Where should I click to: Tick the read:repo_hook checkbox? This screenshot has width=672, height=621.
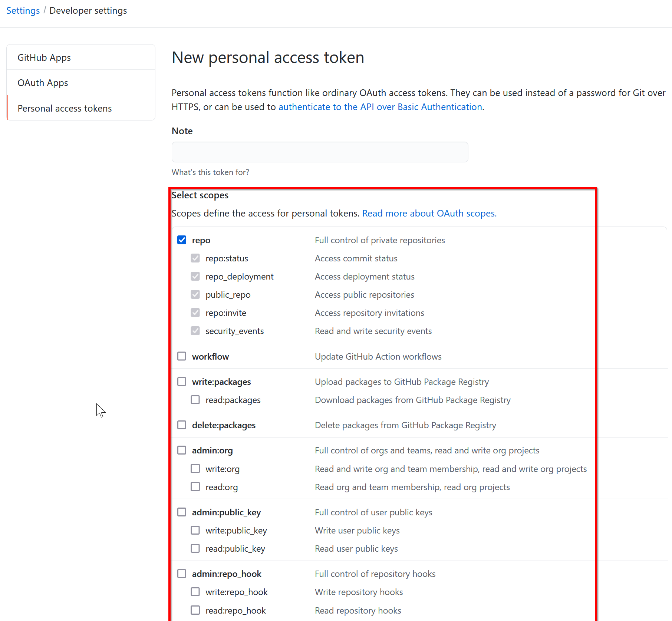click(195, 610)
